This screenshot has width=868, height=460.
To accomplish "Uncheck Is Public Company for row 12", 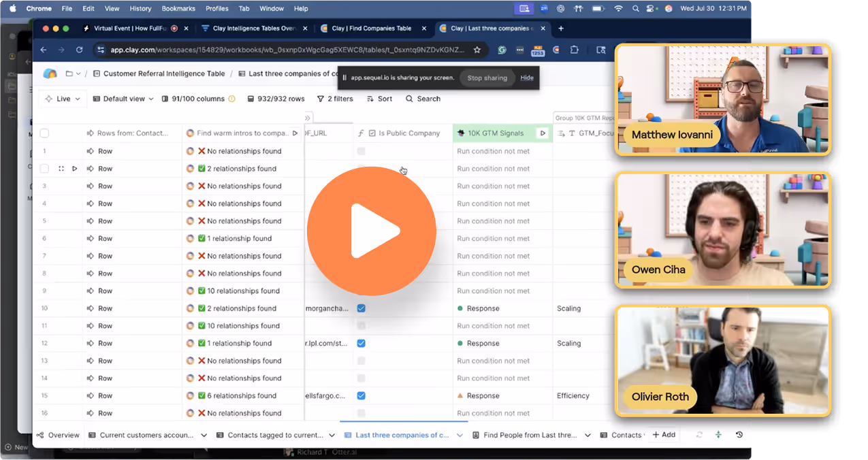I will click(x=361, y=344).
